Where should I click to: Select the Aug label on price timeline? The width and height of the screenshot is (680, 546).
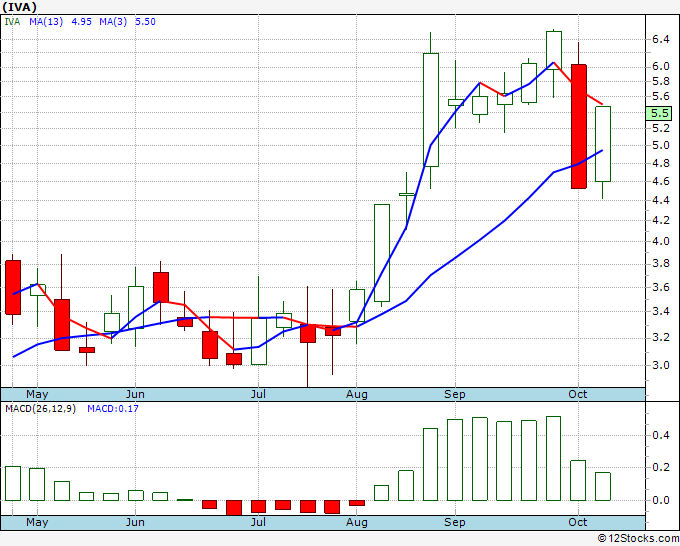[356, 395]
